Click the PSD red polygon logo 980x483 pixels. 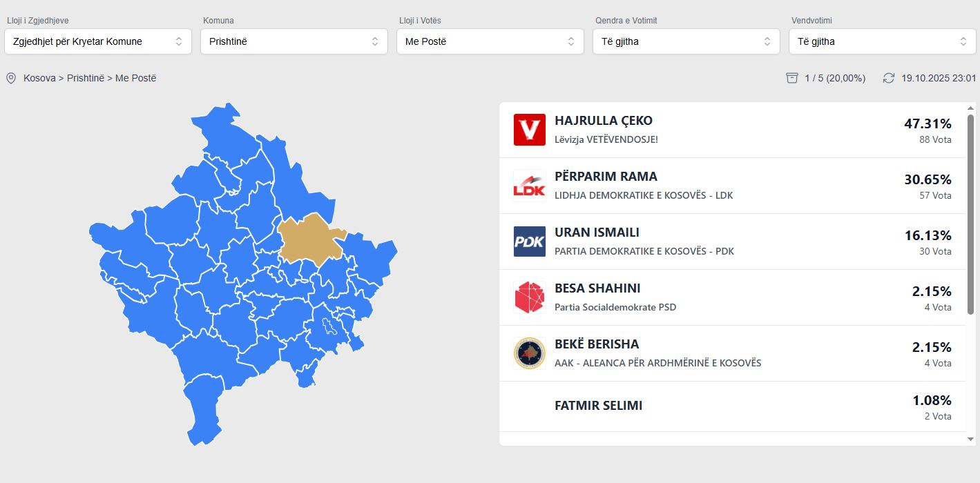(x=530, y=297)
